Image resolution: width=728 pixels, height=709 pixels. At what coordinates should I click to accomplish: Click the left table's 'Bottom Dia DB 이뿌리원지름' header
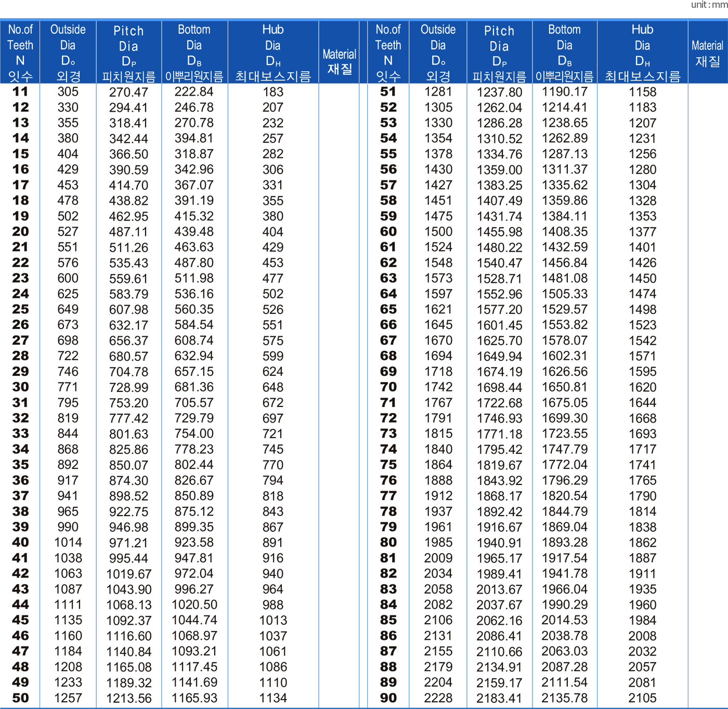click(194, 52)
